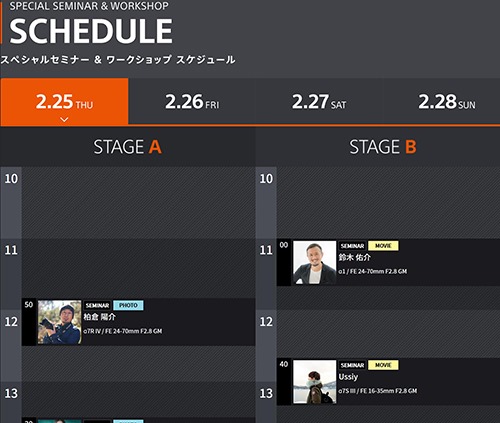Click the STAGE B column header
This screenshot has width=500, height=423.
click(x=383, y=147)
